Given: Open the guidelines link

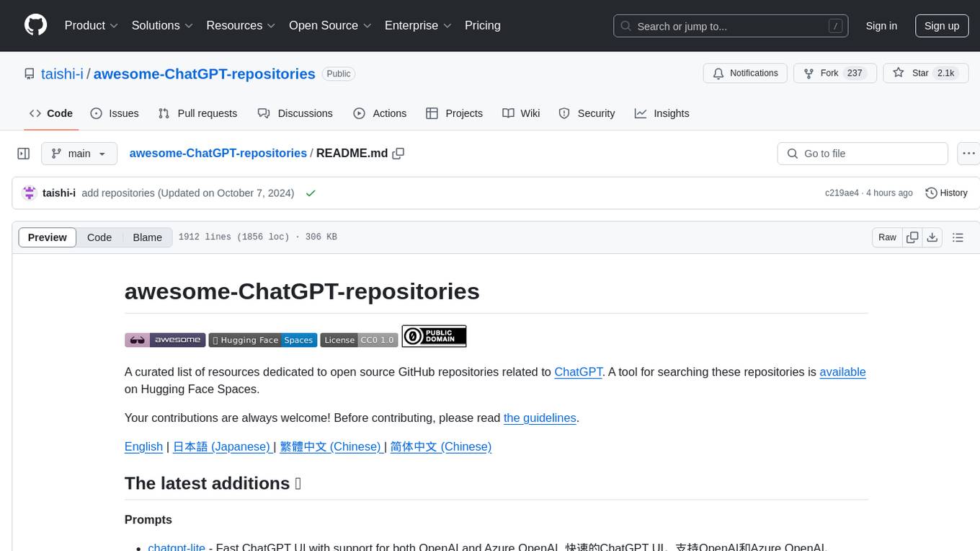Looking at the screenshot, I should (x=540, y=418).
